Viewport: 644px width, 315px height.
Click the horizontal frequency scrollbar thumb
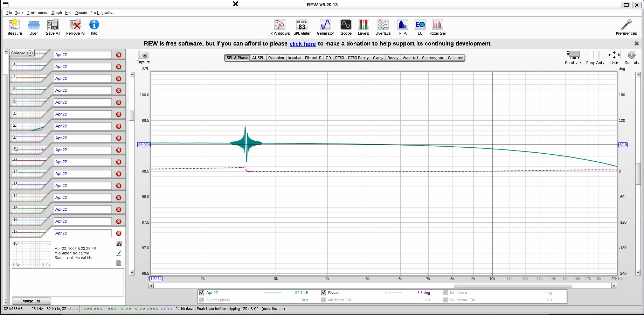[x=513, y=286]
